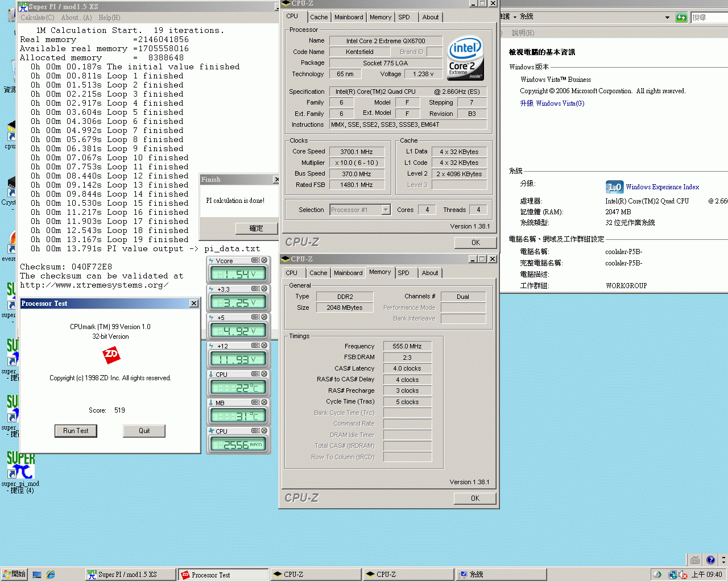Click the Name field Intel Core 2 Extreme QX6700
The image size is (728, 582).
[386, 41]
